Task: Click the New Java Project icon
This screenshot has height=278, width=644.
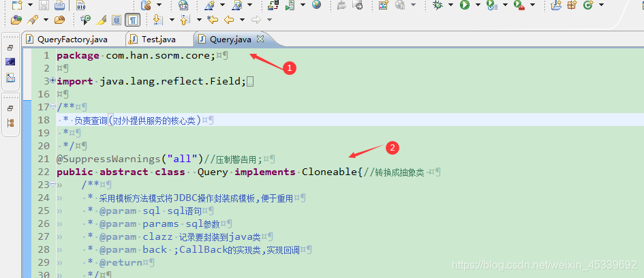Action: pyautogui.click(x=557, y=5)
